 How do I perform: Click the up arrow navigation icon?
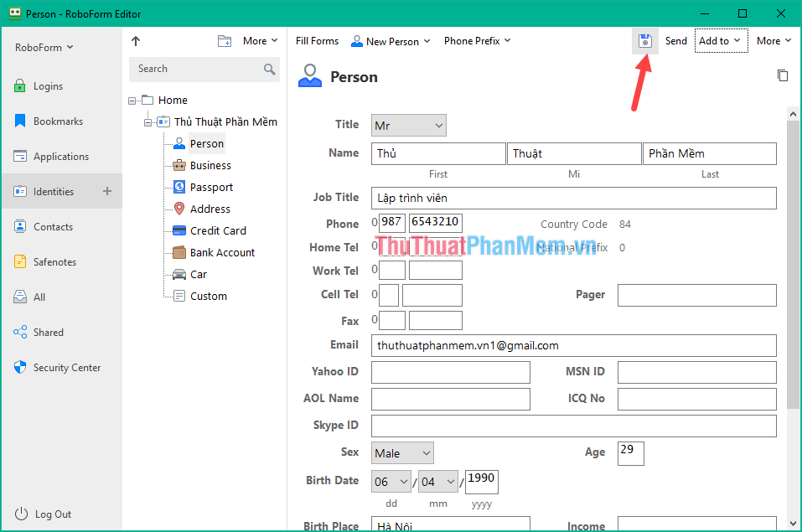[x=135, y=39]
